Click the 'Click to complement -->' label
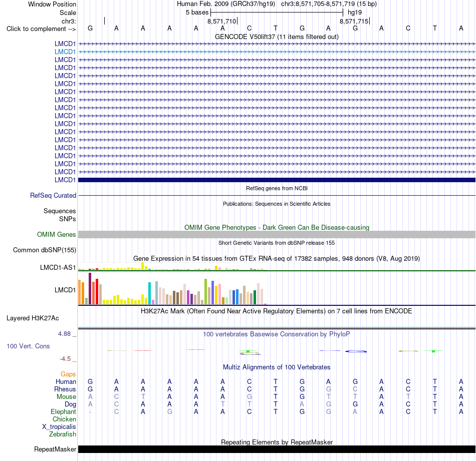Viewport: 476px width, 461px height. click(x=41, y=29)
